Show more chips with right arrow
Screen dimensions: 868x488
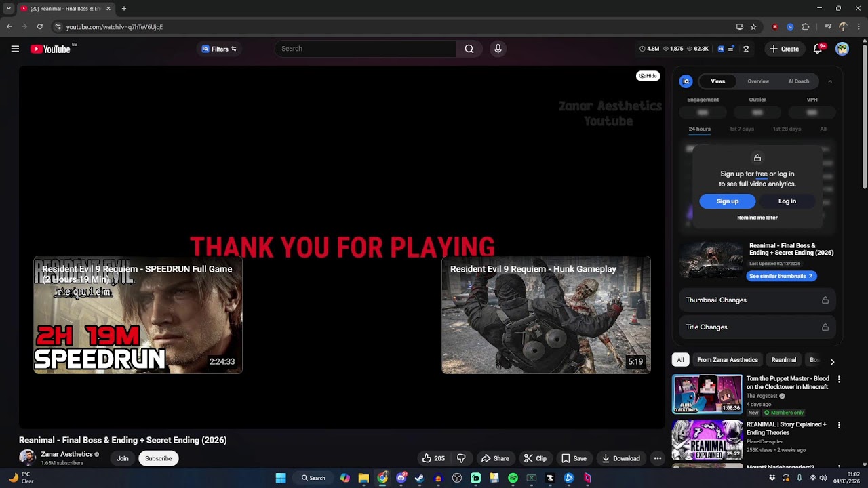point(832,361)
